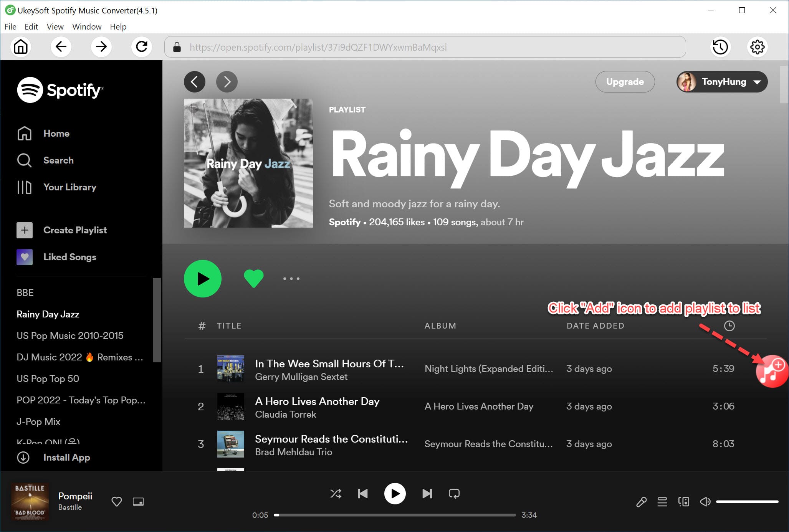The height and width of the screenshot is (532, 789).
Task: Toggle the Repeat playback icon
Action: click(x=453, y=493)
